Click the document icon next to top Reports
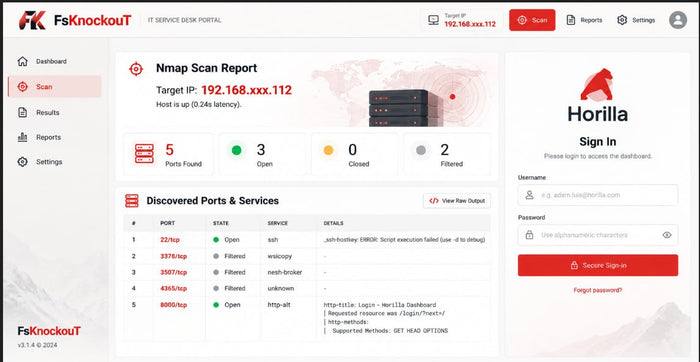This screenshot has height=362, width=700. click(x=571, y=20)
